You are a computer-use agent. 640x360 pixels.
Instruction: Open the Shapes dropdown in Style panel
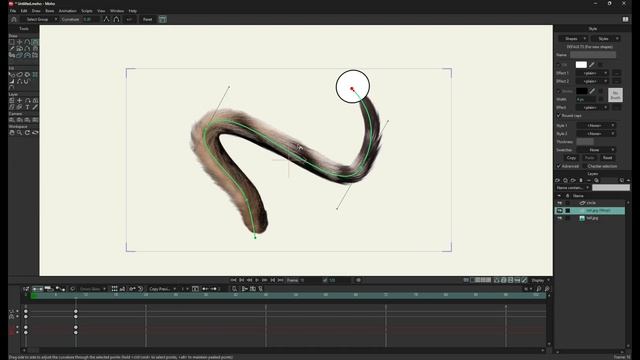coord(573,38)
